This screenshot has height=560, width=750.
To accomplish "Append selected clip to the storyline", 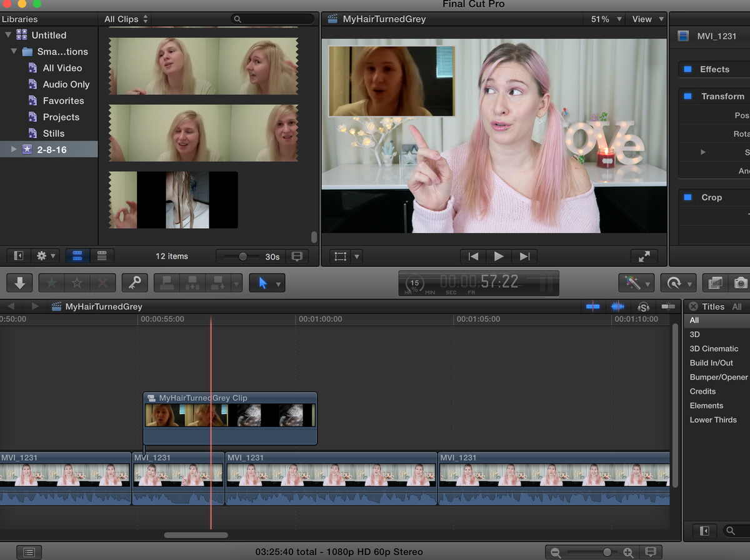I will tap(217, 283).
